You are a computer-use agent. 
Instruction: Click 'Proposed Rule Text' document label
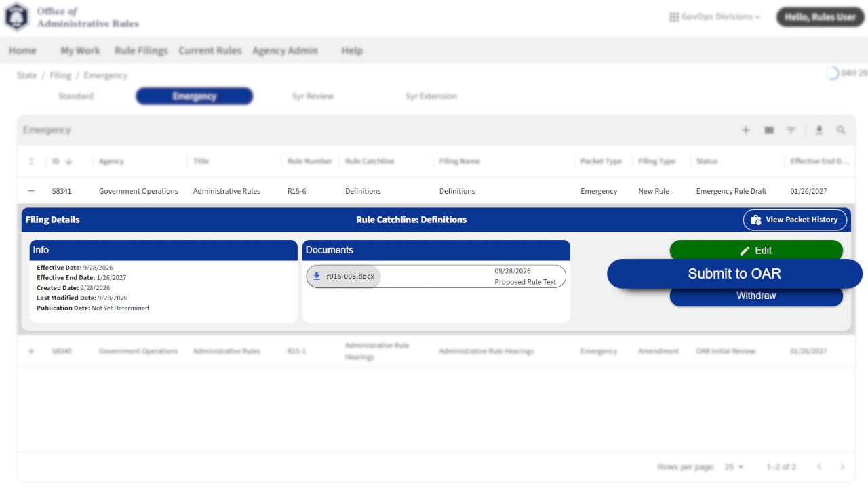(525, 282)
